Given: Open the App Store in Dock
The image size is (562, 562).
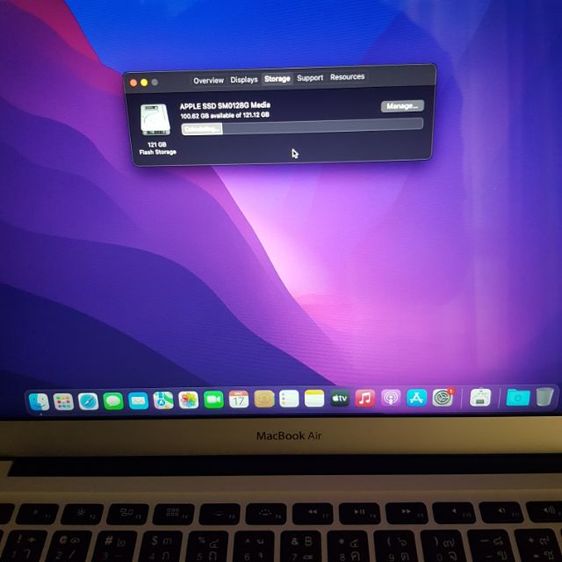Looking at the screenshot, I should (x=416, y=397).
